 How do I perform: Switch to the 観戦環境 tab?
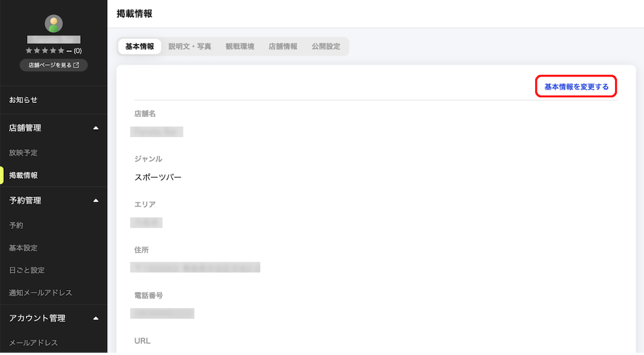click(240, 46)
